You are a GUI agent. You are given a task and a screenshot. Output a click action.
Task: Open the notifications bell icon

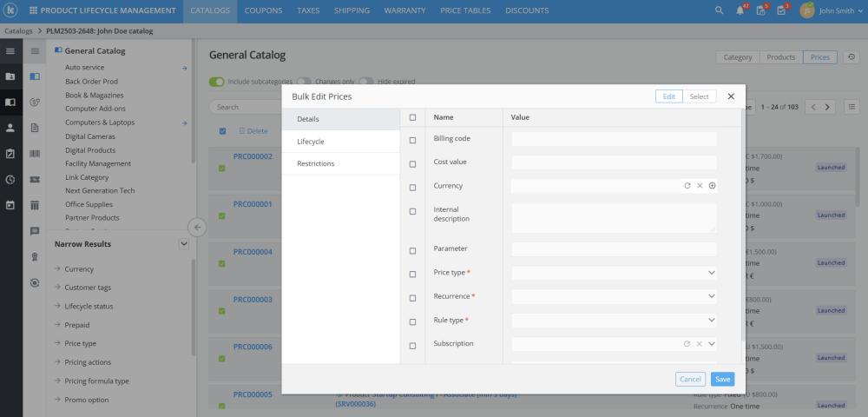740,10
